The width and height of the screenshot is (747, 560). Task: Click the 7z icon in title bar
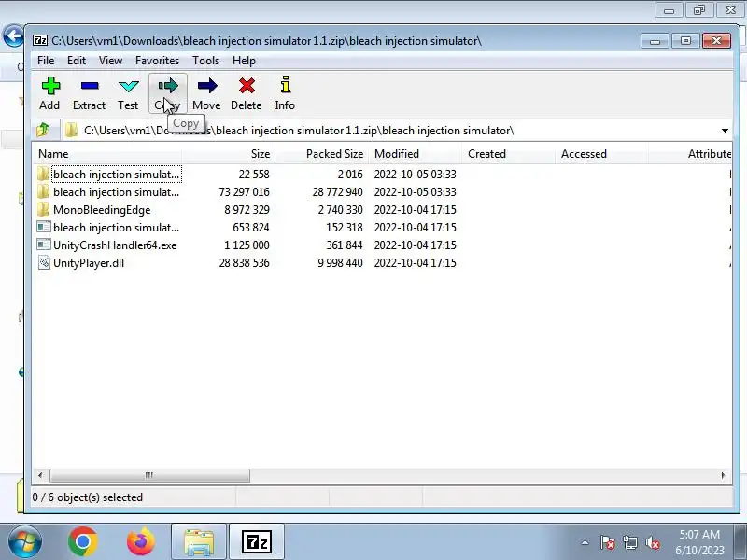click(x=40, y=40)
